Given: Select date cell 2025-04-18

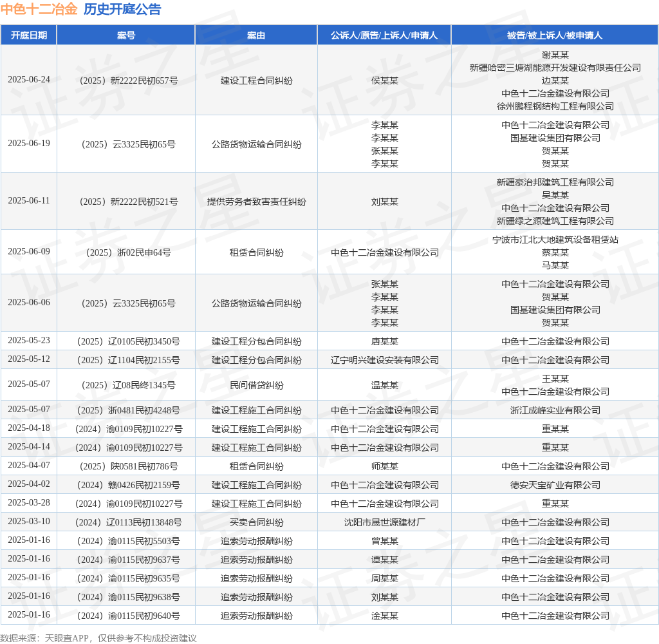Looking at the screenshot, I should coord(29,428).
